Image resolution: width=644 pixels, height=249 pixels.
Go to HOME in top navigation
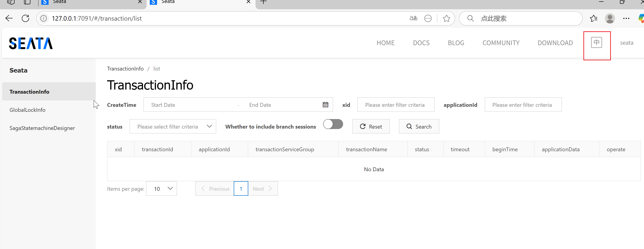click(x=386, y=43)
